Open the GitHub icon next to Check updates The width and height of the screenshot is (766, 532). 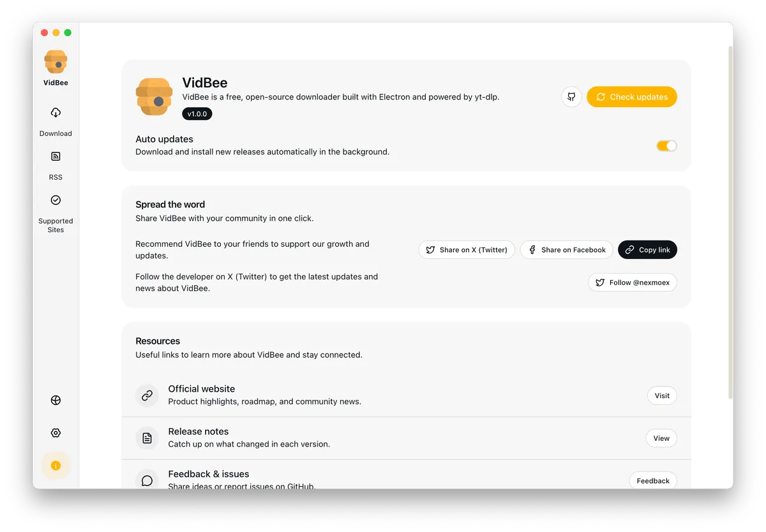571,96
